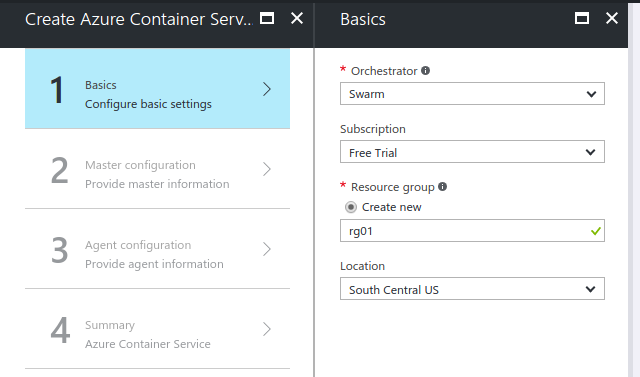Go to step 4 Summary

[x=158, y=328]
